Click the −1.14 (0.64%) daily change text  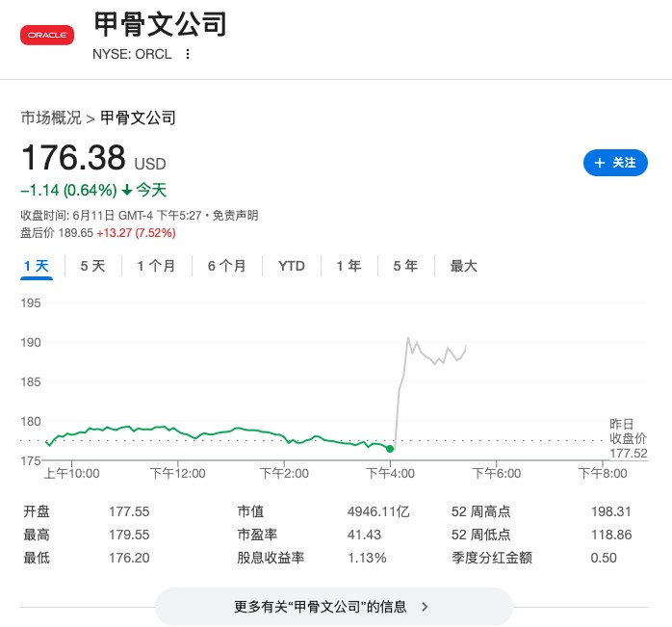(68, 190)
